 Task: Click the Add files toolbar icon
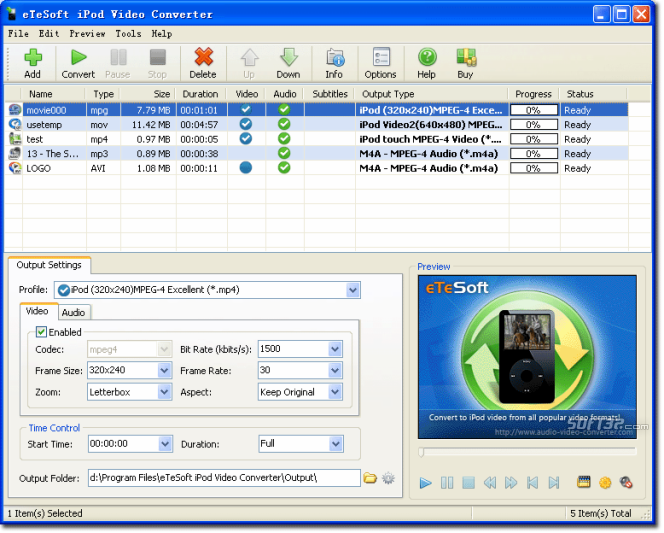[x=33, y=64]
